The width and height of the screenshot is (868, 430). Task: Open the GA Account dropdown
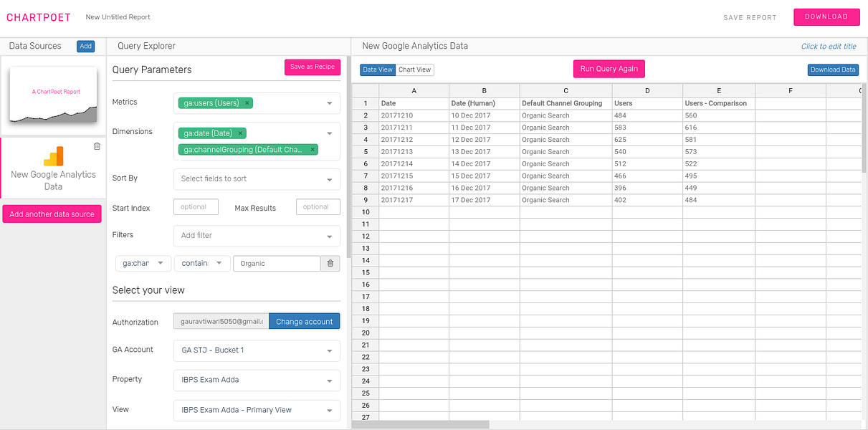(x=257, y=350)
